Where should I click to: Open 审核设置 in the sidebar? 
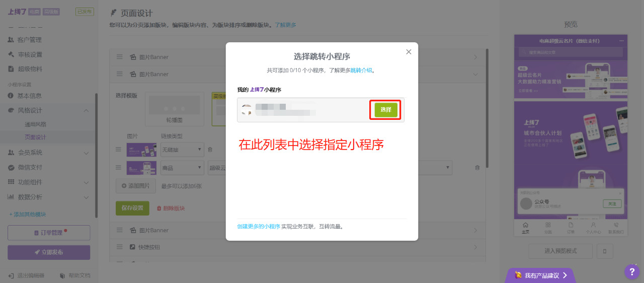point(29,54)
